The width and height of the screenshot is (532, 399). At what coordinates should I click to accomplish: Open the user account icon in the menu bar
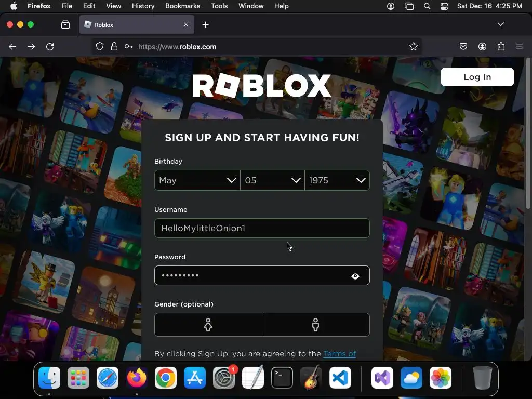[391, 6]
